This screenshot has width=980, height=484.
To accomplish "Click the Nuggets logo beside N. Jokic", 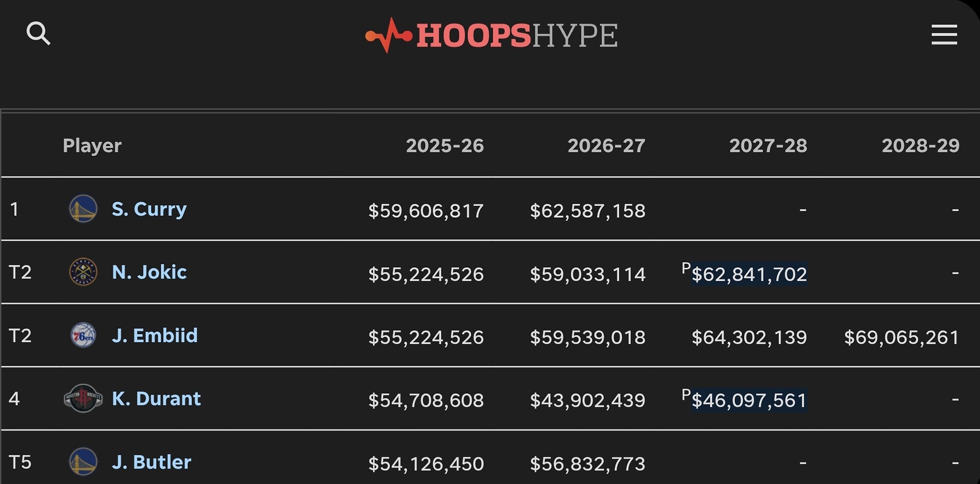I will tap(83, 272).
